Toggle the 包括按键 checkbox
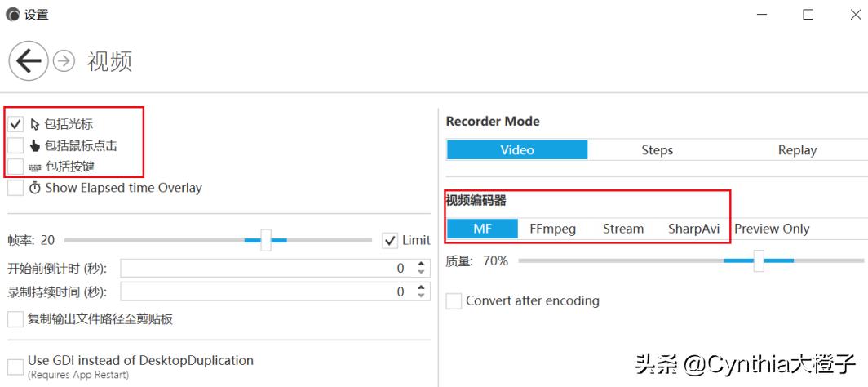This screenshot has width=868, height=387. point(15,167)
